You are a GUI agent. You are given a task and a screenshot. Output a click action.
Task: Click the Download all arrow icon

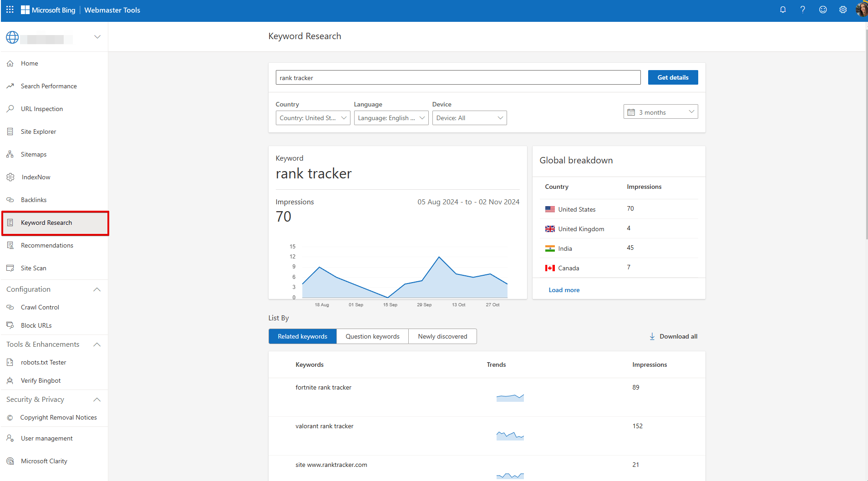pyautogui.click(x=652, y=336)
